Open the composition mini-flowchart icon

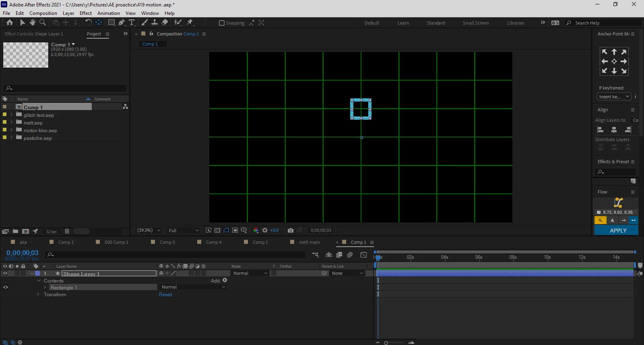315,255
